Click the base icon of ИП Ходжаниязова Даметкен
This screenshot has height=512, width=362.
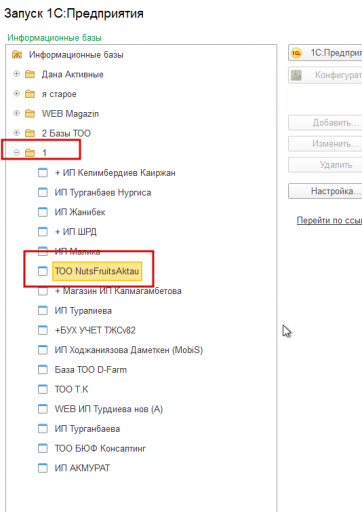(43, 350)
